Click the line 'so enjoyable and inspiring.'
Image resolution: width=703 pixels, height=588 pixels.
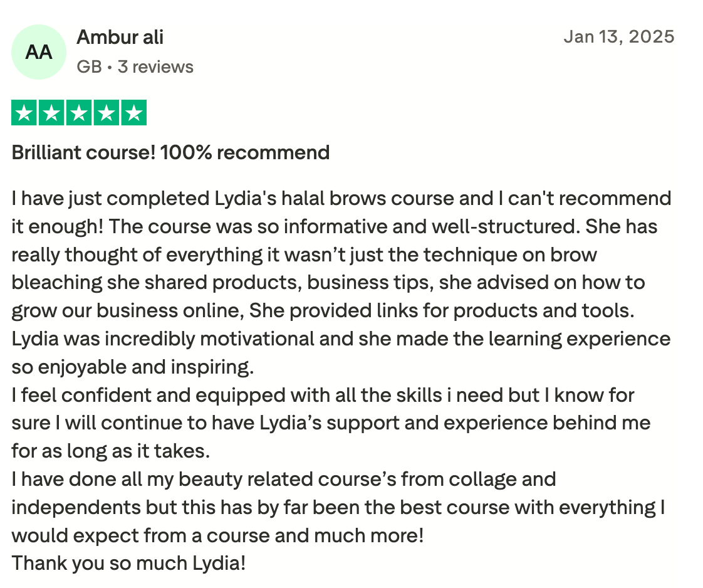click(x=133, y=367)
